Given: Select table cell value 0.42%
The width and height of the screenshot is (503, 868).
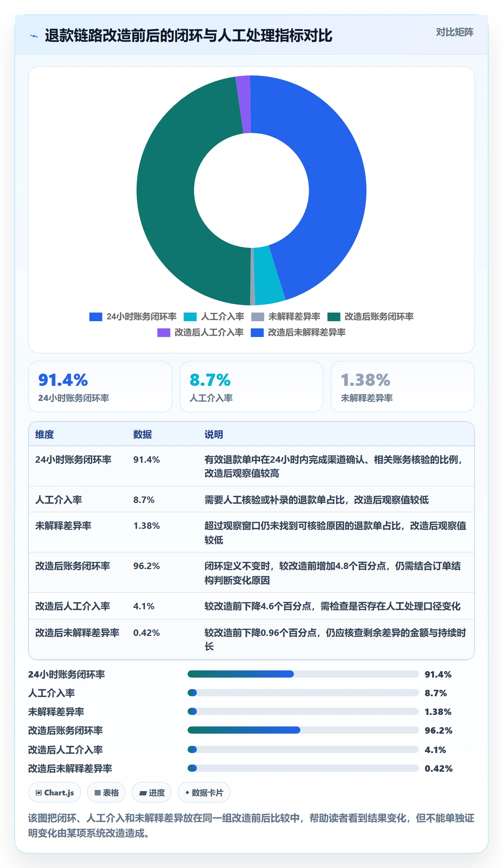Looking at the screenshot, I should coord(147,633).
